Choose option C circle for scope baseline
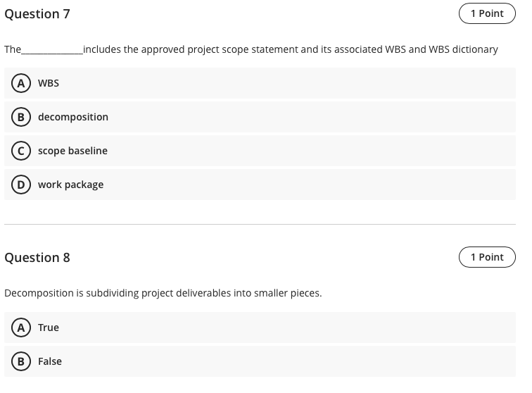Image resolution: width=532 pixels, height=393 pixels. point(21,151)
